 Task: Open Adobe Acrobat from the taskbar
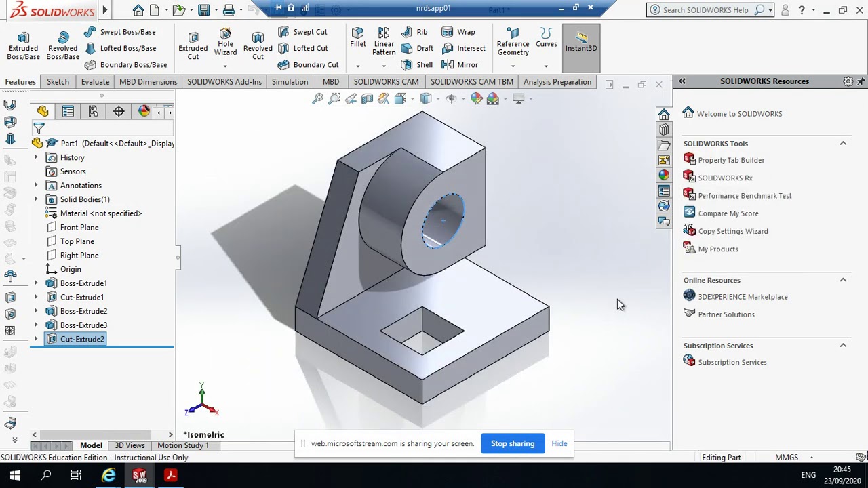tap(171, 476)
